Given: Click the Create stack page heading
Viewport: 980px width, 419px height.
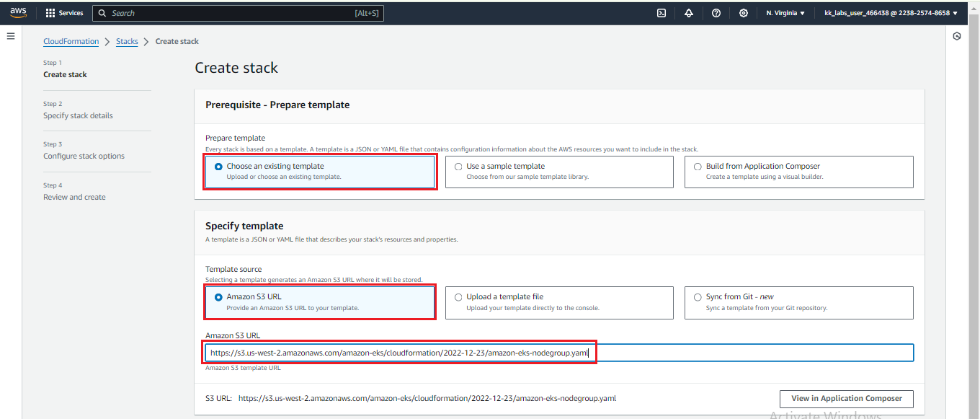Looking at the screenshot, I should tap(236, 68).
